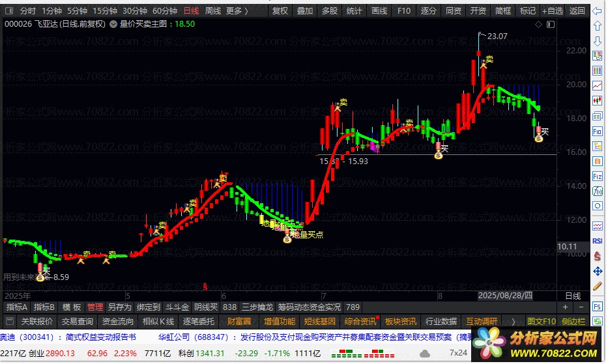Click the 同资 toolbar button

[454, 11]
